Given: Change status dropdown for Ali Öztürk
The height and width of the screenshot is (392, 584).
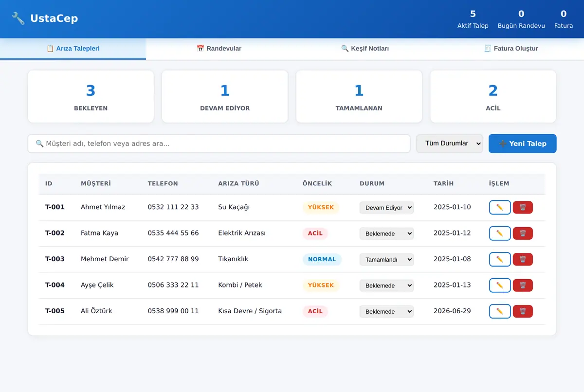Looking at the screenshot, I should pyautogui.click(x=386, y=312).
